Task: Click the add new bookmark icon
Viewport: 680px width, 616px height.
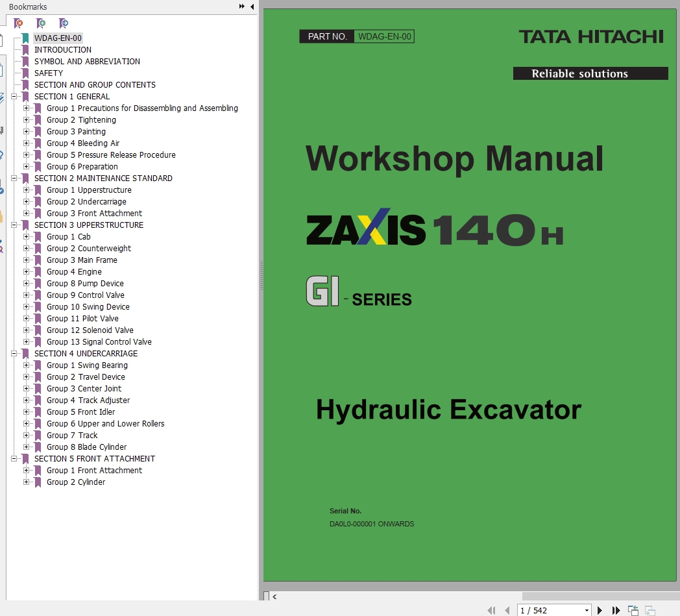Action: (x=41, y=23)
